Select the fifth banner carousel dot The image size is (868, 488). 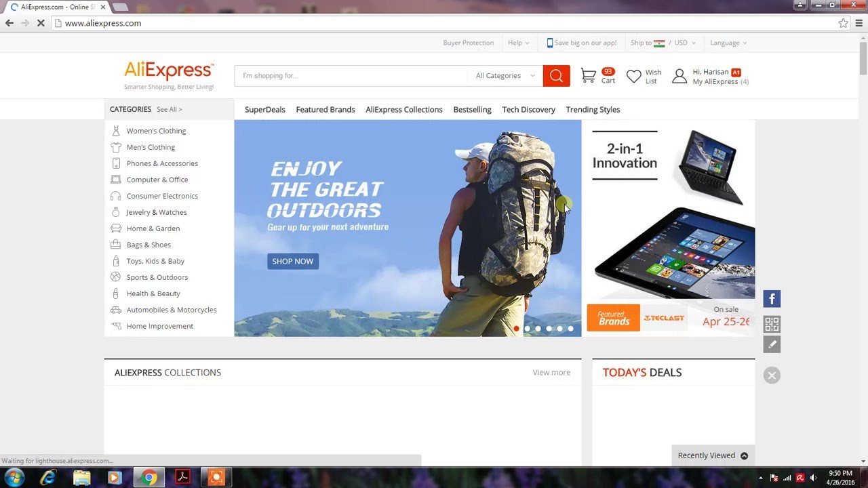point(560,329)
